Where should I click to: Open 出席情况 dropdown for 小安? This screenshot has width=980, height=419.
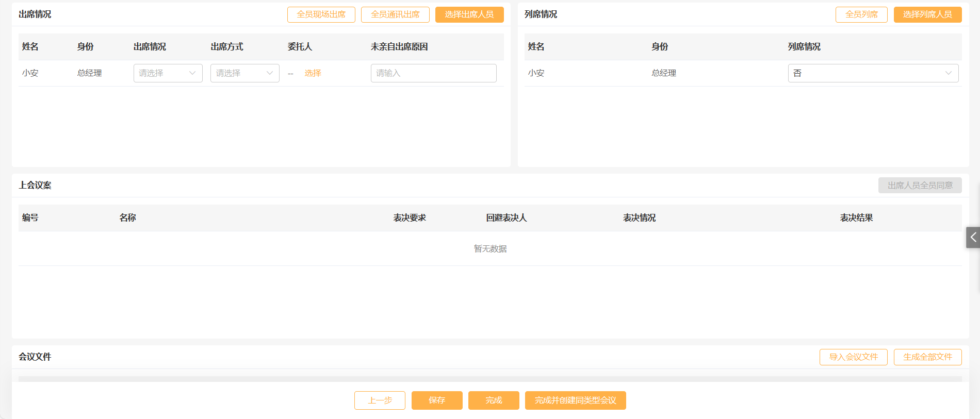[x=168, y=73]
